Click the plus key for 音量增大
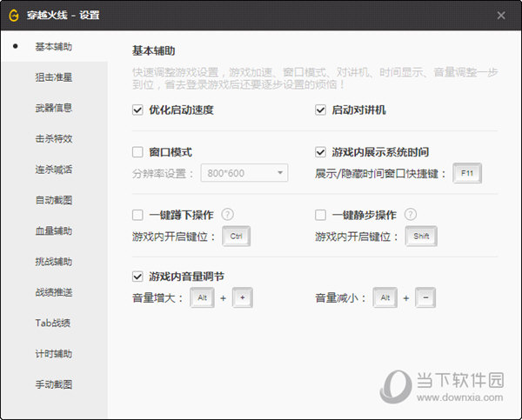This screenshot has height=420, width=522. 243,297
